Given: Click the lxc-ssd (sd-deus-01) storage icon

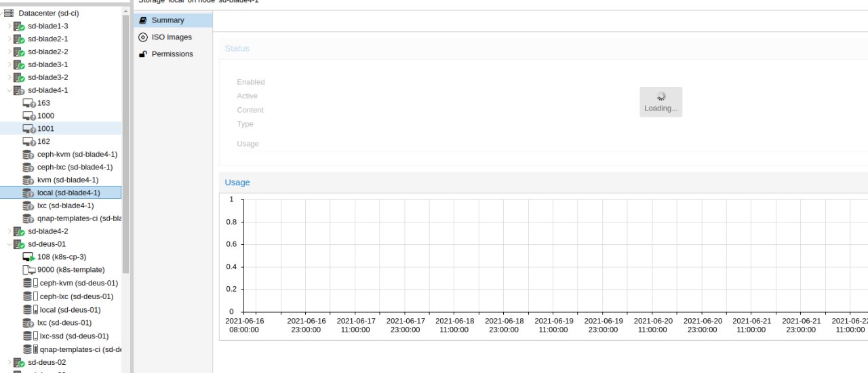Looking at the screenshot, I should coord(31,336).
